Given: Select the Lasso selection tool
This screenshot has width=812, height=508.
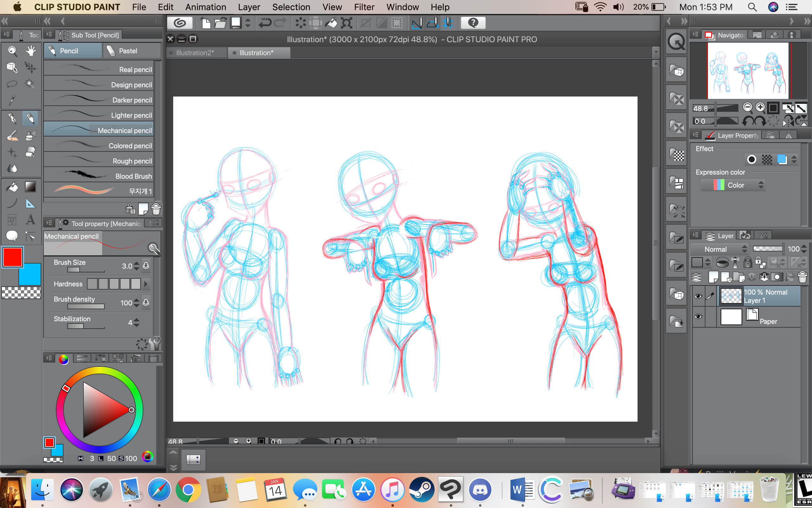Looking at the screenshot, I should (x=12, y=84).
